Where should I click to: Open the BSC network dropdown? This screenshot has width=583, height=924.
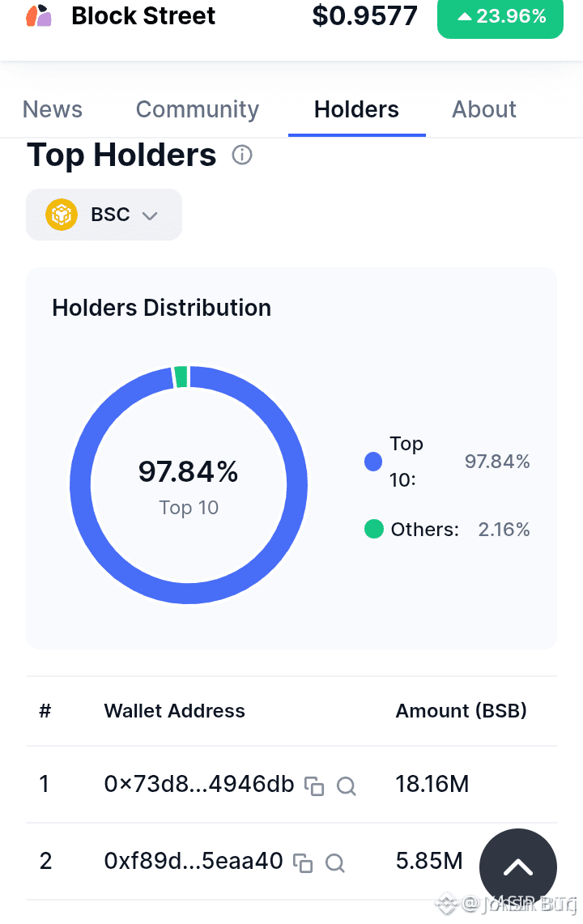(104, 215)
